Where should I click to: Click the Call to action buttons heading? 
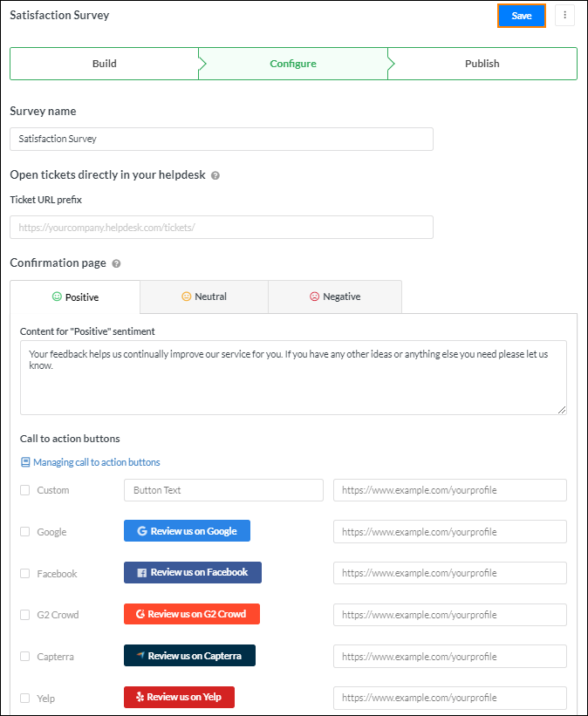click(x=70, y=439)
